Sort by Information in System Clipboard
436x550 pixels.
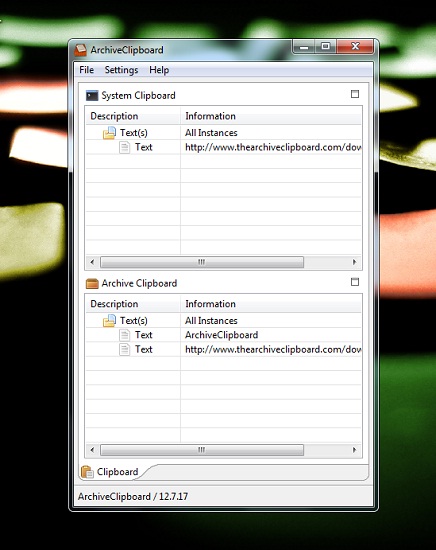[270, 116]
